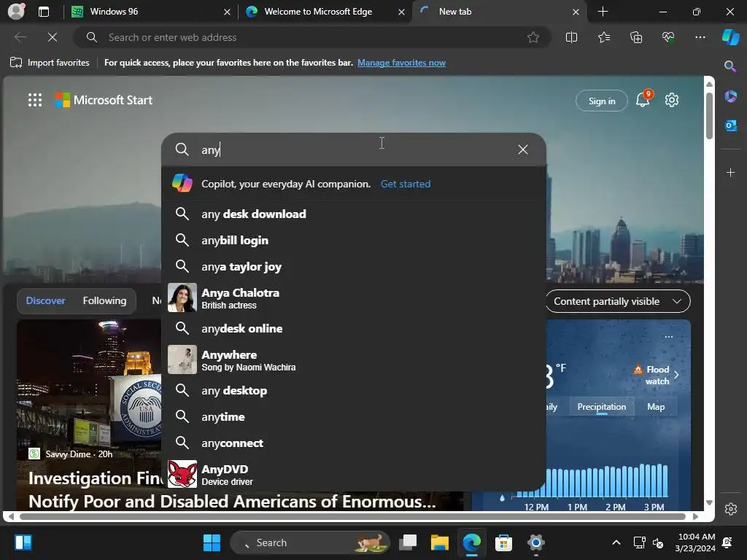Open Copilot in the Edge sidebar
The width and height of the screenshot is (747, 560).
coord(731,37)
